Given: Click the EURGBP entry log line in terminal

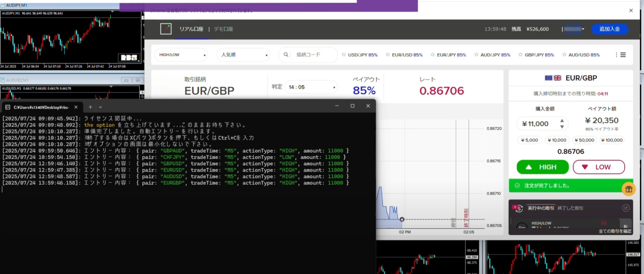Looking at the screenshot, I should click(x=175, y=183).
